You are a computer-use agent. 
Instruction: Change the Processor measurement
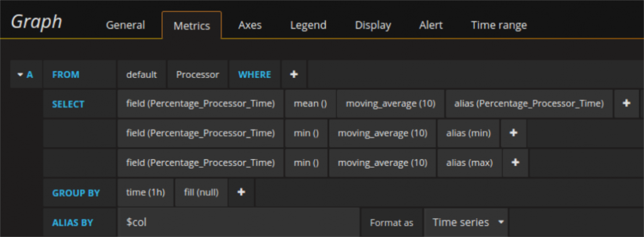197,74
